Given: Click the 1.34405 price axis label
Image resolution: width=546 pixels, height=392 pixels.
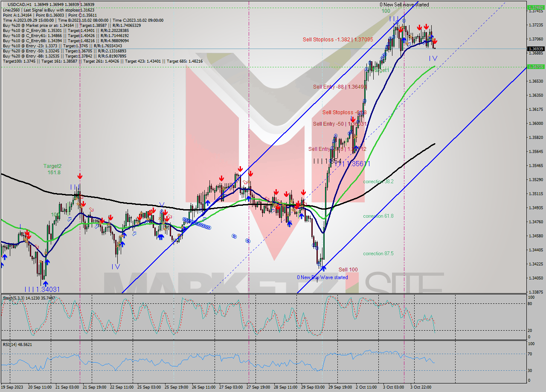Looking at the screenshot, I should pos(535,250).
